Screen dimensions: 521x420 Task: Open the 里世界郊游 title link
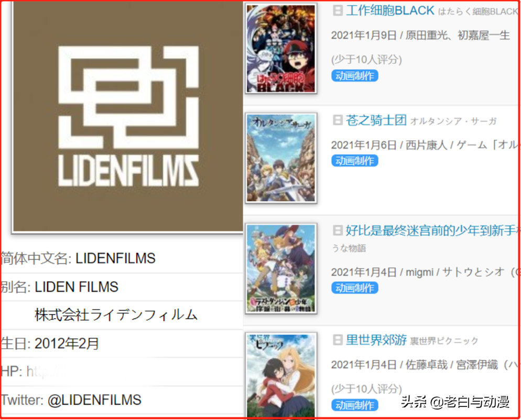click(x=376, y=340)
